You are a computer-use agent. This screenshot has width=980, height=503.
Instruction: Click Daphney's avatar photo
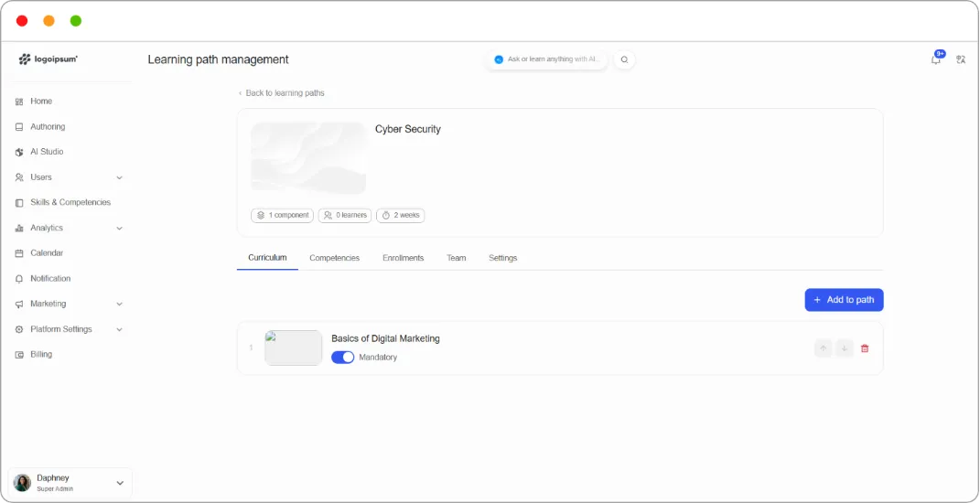point(23,483)
